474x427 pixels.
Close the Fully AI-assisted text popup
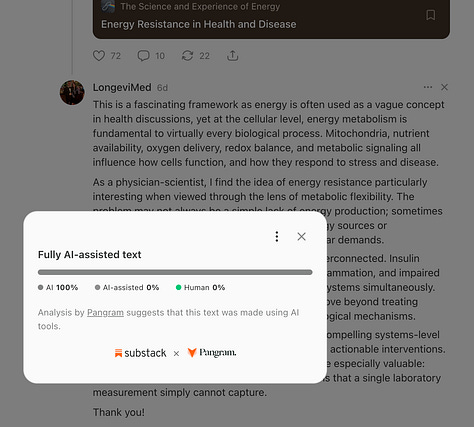point(301,237)
